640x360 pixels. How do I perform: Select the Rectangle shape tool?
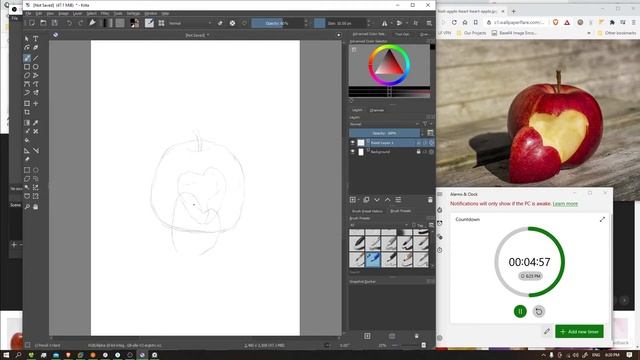[x=27, y=67]
